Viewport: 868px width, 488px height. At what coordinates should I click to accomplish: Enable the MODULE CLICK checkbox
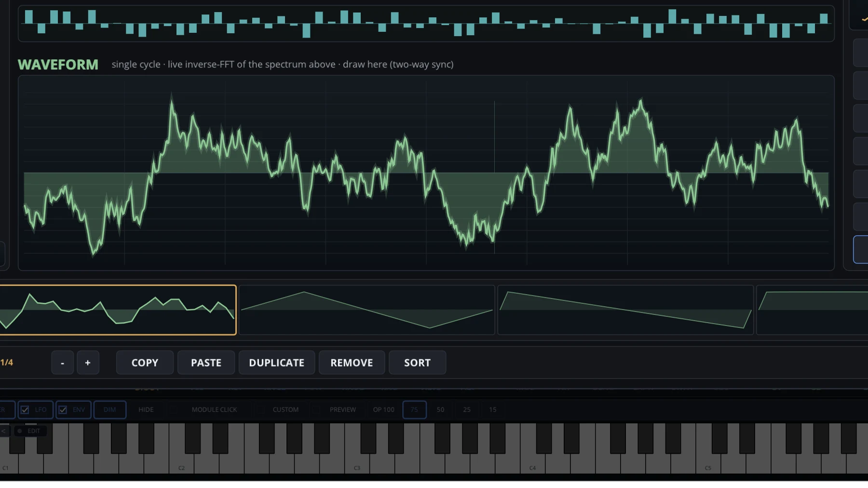click(x=173, y=410)
